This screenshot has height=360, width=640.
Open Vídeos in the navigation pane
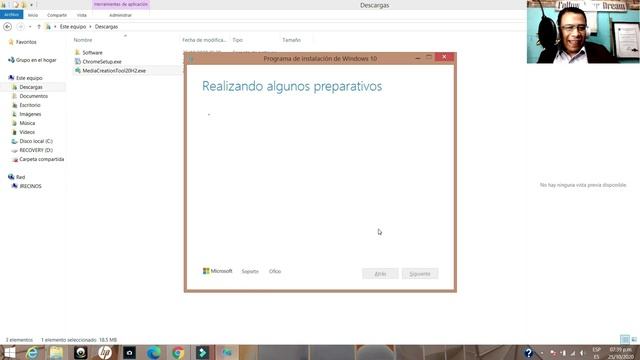click(x=27, y=132)
